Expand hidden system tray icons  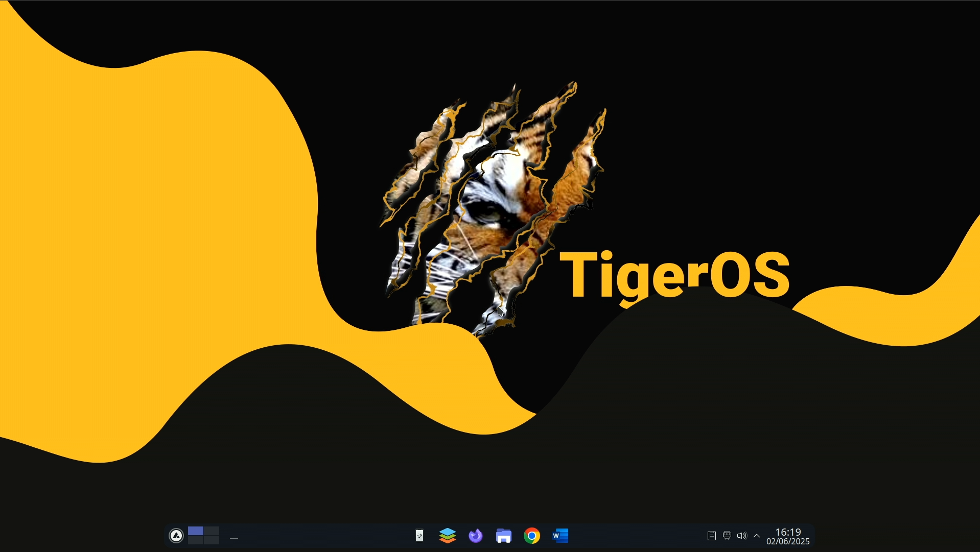click(x=757, y=536)
